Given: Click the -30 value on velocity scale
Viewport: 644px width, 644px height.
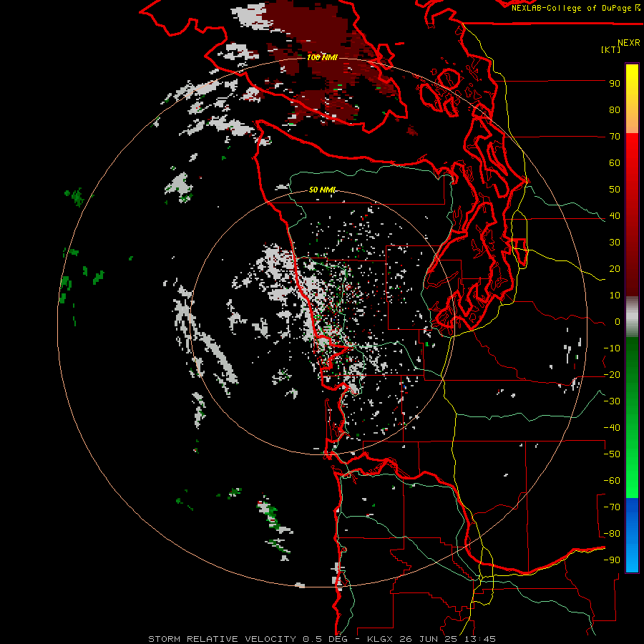Looking at the screenshot, I should click(612, 401).
